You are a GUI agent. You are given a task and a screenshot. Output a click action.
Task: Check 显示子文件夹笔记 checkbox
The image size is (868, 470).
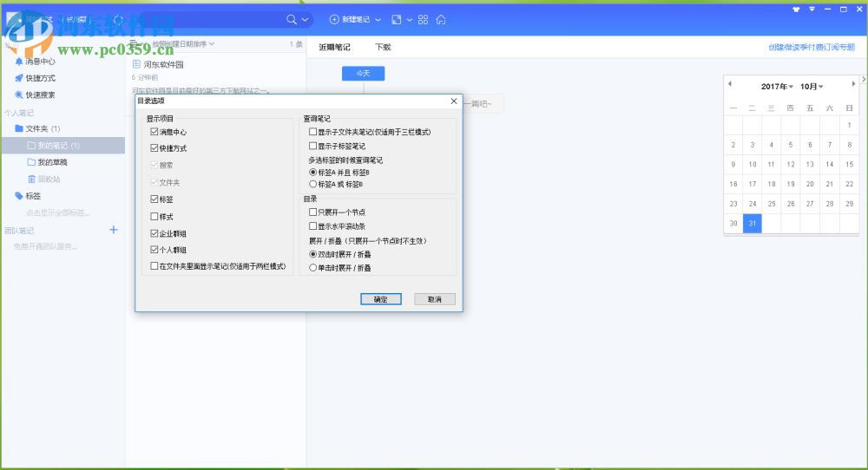point(312,132)
